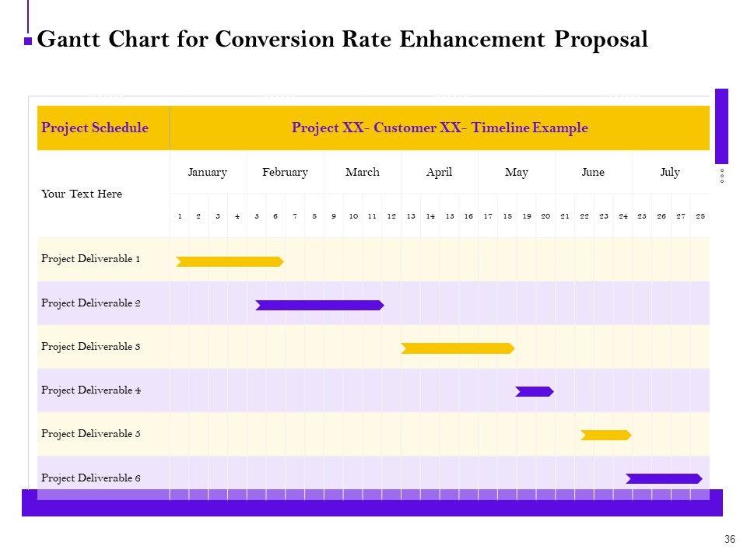Select the yellow Deliverable 1 Gantt bar

[x=230, y=261]
